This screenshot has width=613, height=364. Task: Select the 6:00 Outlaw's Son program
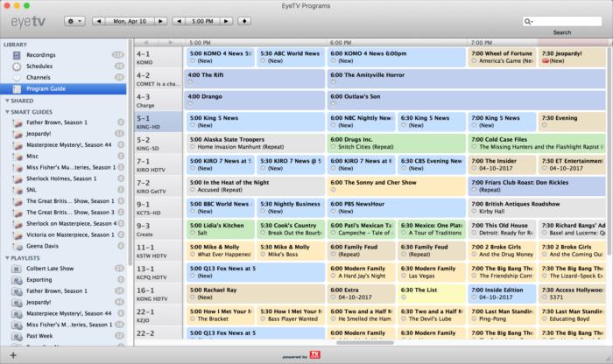point(466,100)
